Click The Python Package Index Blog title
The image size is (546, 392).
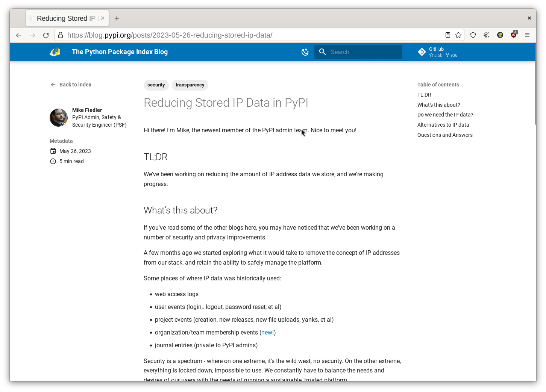120,52
